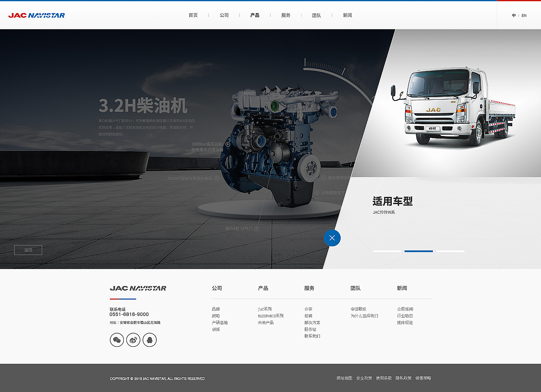Select the first slide indicator bar
541x392 pixels.
[387, 251]
